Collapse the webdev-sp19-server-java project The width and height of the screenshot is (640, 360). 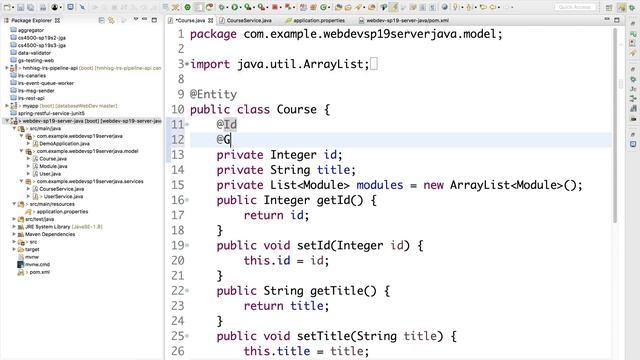[7, 121]
